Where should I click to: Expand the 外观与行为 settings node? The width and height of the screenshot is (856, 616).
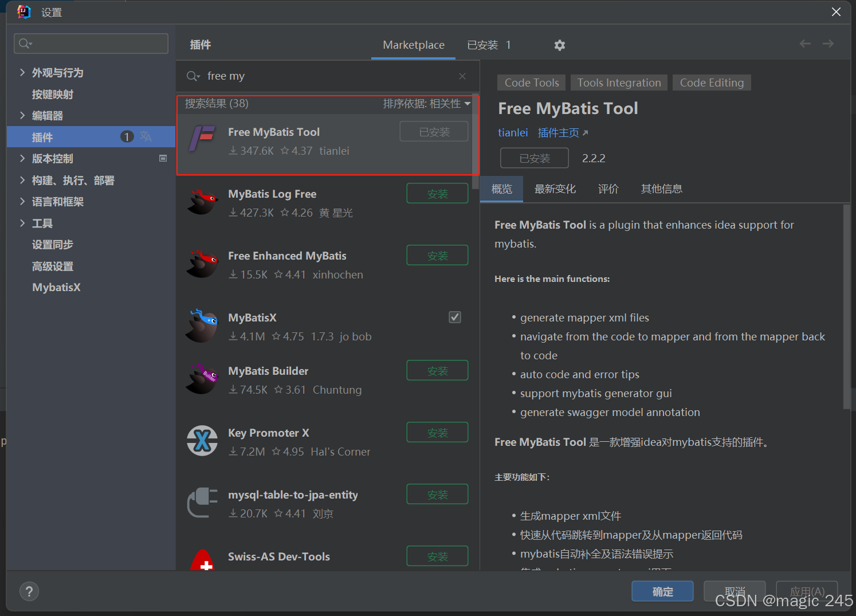click(x=22, y=72)
